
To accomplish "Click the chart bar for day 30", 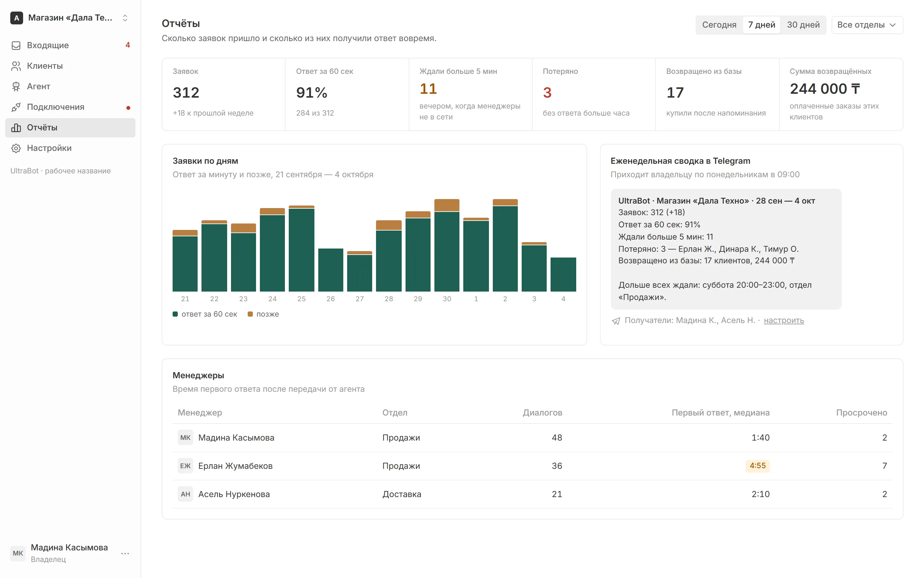I will [x=447, y=245].
